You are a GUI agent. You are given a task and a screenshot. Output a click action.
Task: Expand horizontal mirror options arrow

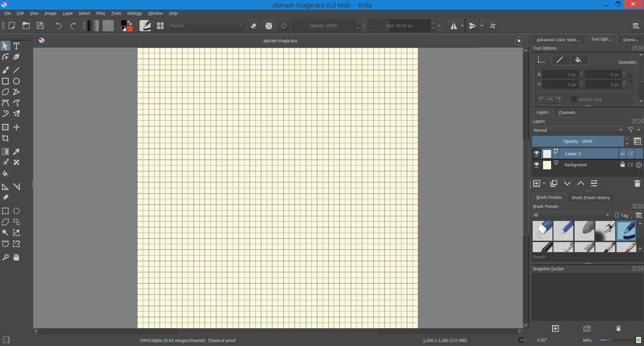click(463, 26)
